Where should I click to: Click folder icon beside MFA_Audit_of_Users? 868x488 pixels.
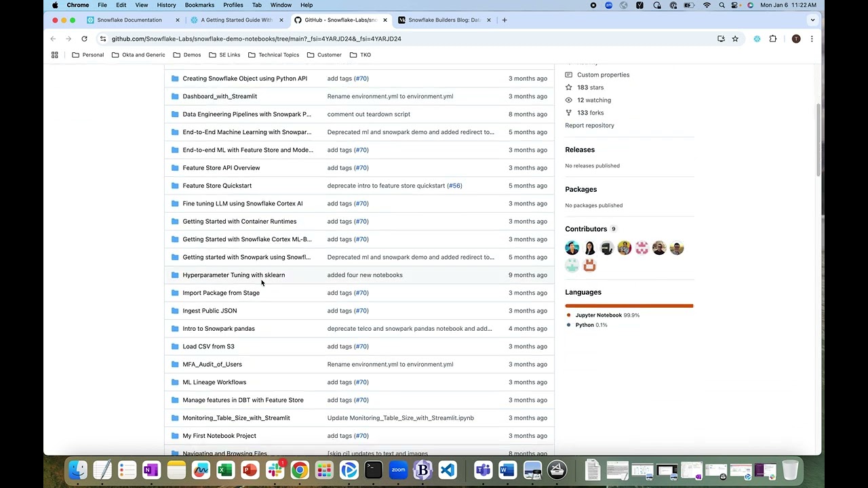[175, 364]
